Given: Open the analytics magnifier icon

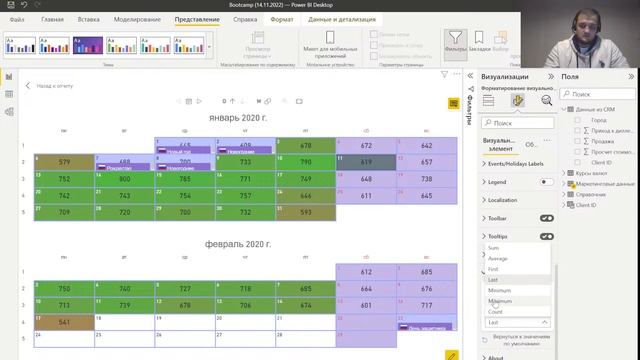Looking at the screenshot, I should pos(547,100).
